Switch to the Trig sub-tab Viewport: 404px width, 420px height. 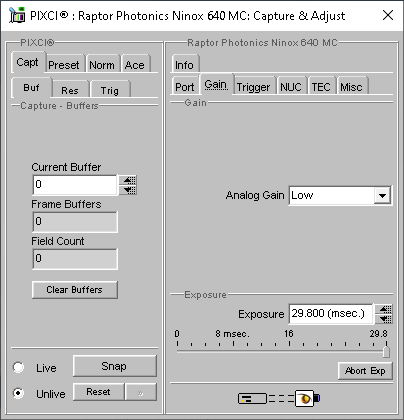coord(110,90)
